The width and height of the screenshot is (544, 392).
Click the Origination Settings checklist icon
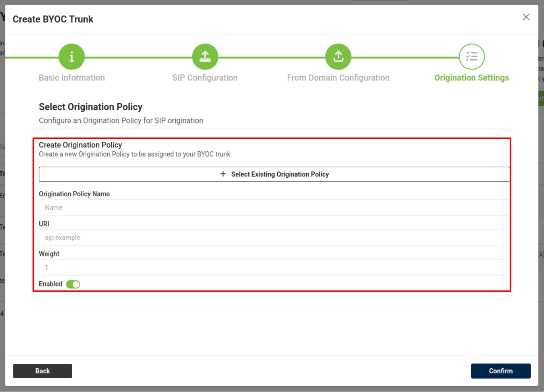pos(471,57)
